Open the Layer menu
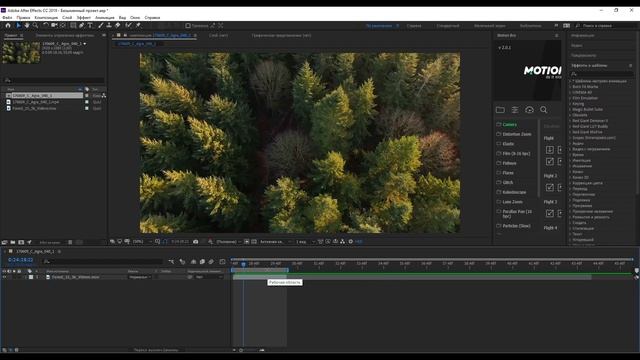This screenshot has width=640, height=360. point(67,18)
